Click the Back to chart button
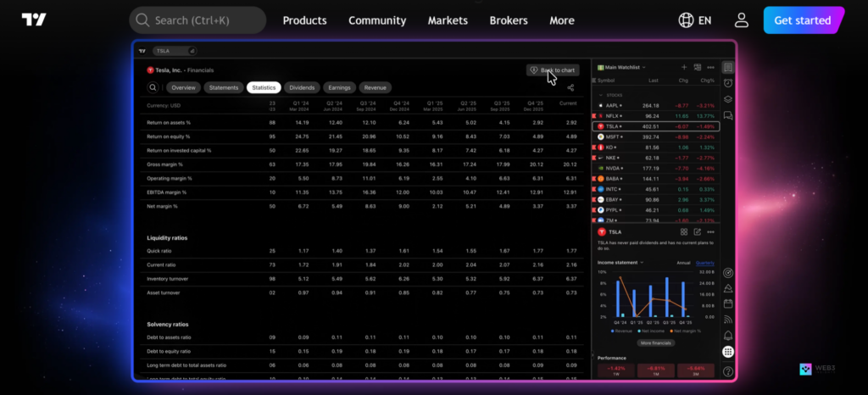868x395 pixels. [553, 70]
